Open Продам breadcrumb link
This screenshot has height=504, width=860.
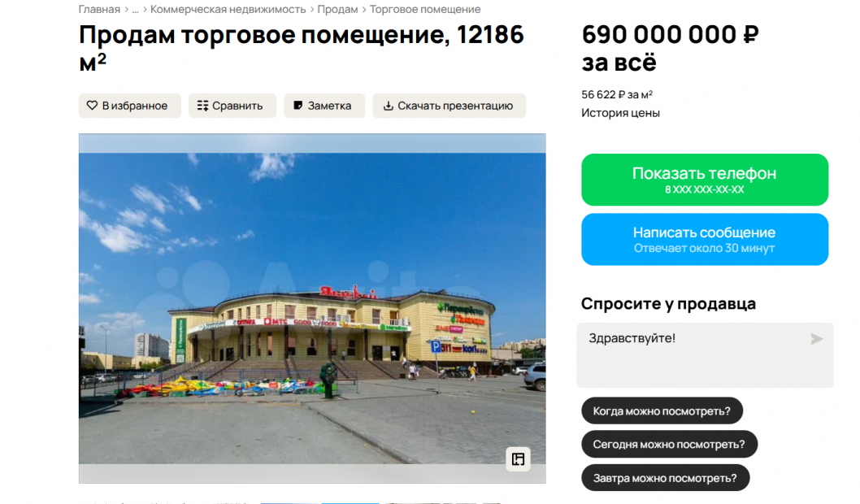337,9
